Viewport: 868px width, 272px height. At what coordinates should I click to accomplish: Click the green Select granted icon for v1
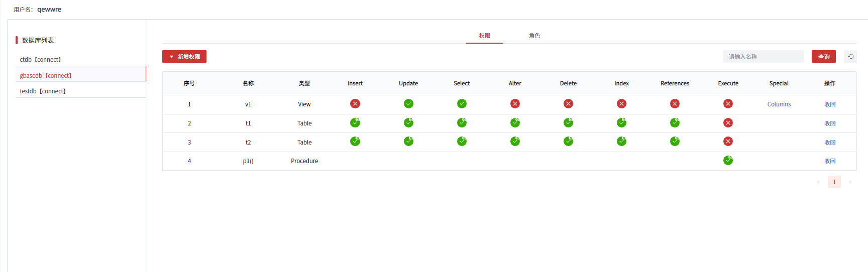coord(462,104)
